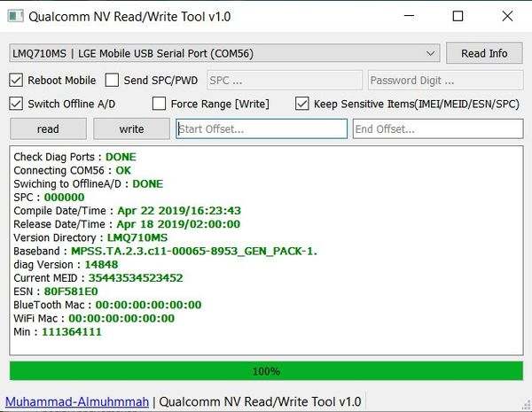Click the diag Version value 14848
Viewport: 532px width, 412px height.
101,265
